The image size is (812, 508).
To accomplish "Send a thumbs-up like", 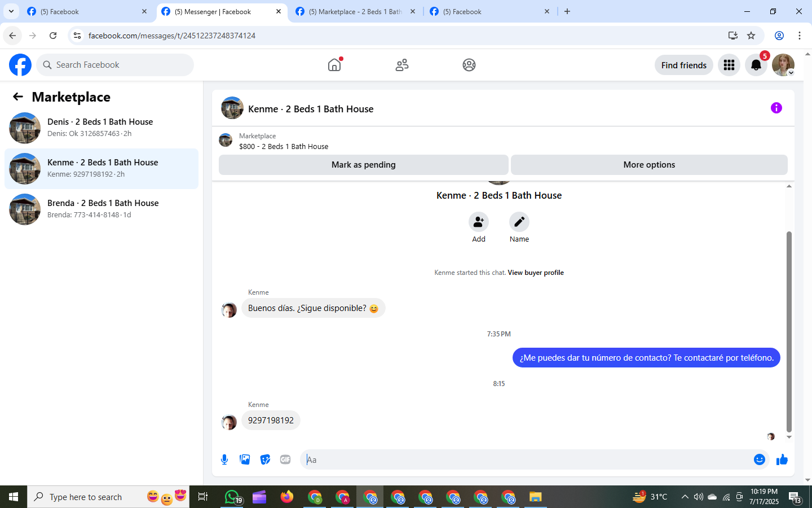I will pos(782,459).
